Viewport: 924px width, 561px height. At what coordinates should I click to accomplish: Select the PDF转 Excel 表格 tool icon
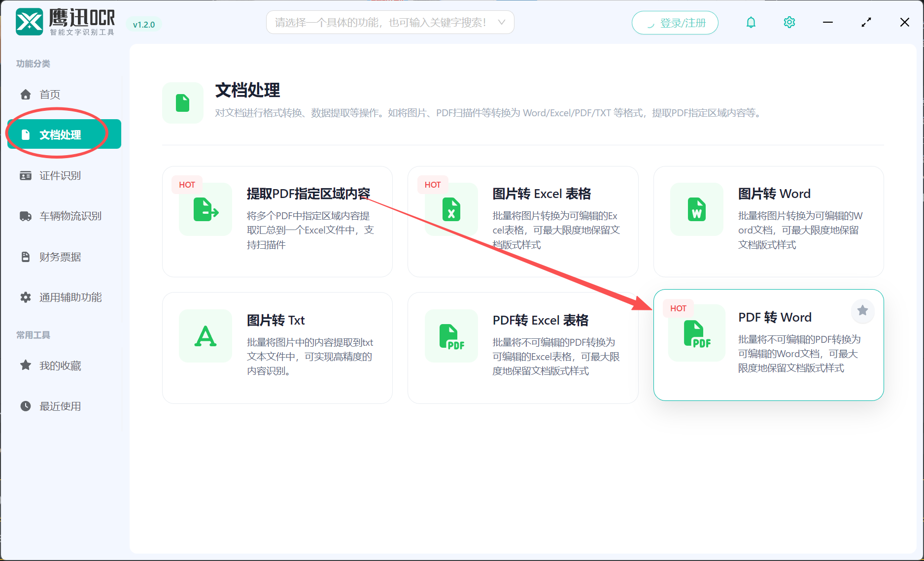451,336
